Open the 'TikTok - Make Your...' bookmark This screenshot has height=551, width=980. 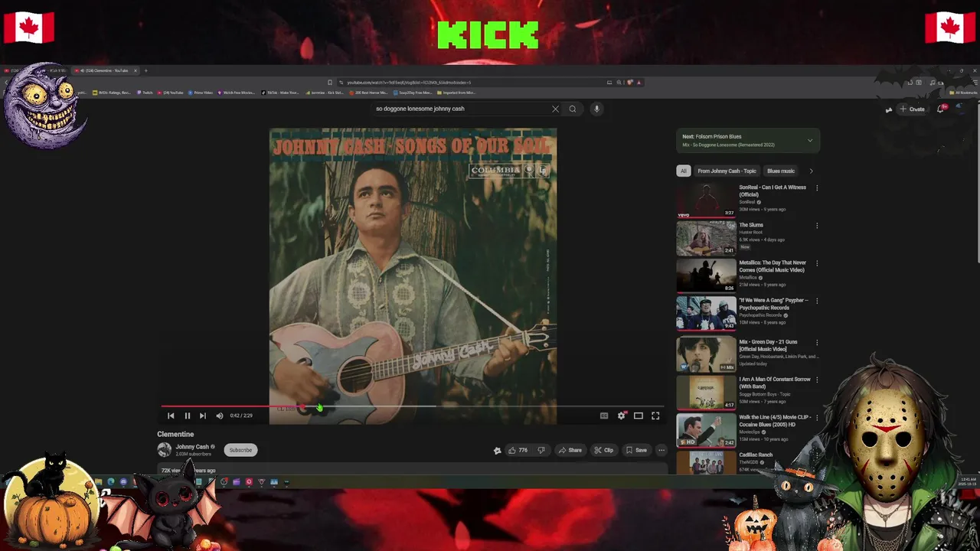pos(280,93)
